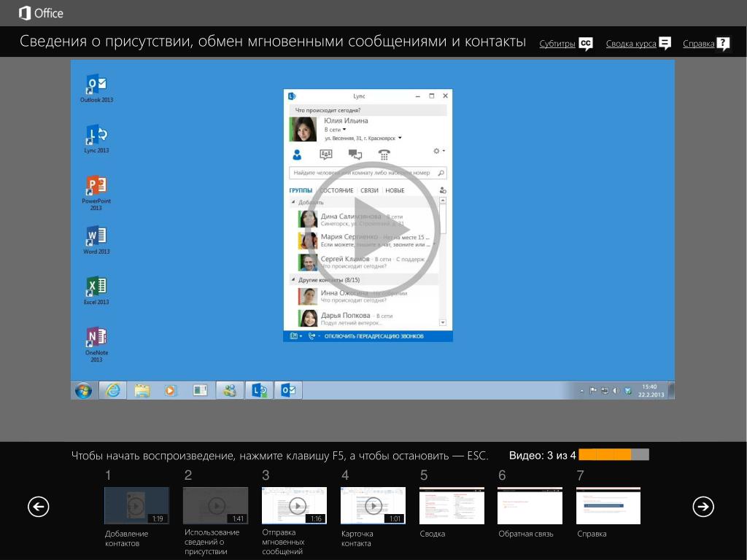This screenshot has width=747, height=560.
Task: Open Субтитры link
Action: coord(557,44)
